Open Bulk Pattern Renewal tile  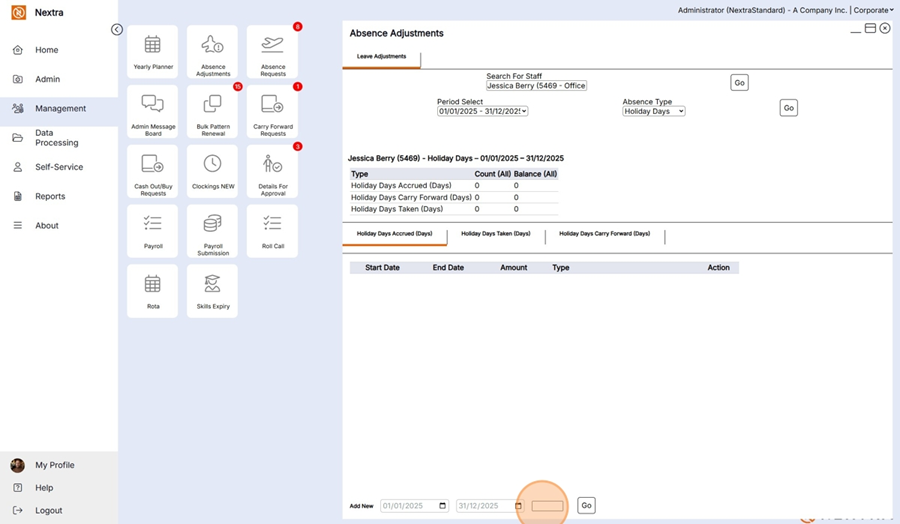pyautogui.click(x=212, y=112)
